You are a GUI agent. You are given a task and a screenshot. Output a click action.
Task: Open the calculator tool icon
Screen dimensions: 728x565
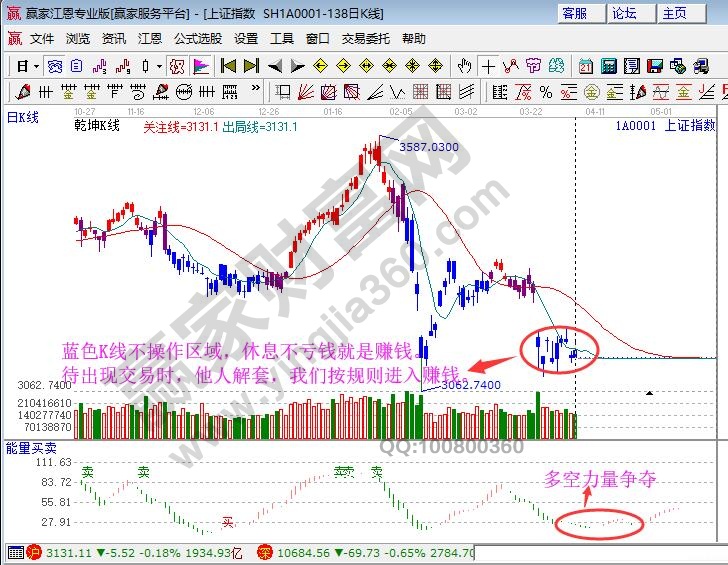coord(607,66)
